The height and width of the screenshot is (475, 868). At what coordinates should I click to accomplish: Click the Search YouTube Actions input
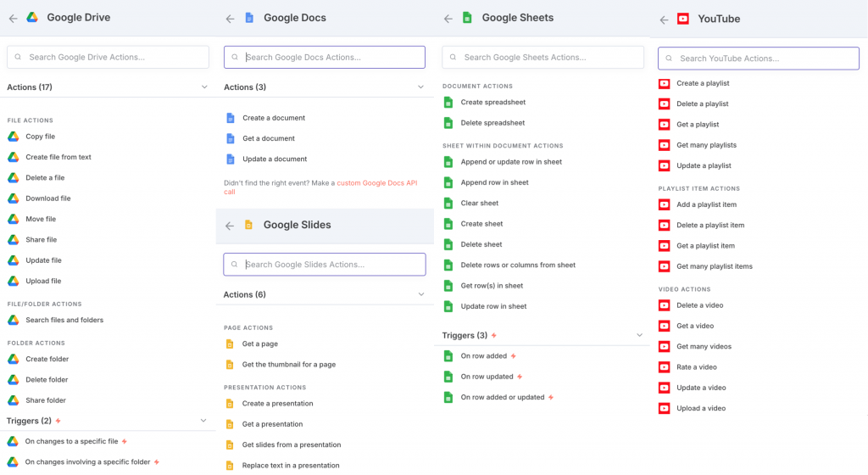pos(759,59)
